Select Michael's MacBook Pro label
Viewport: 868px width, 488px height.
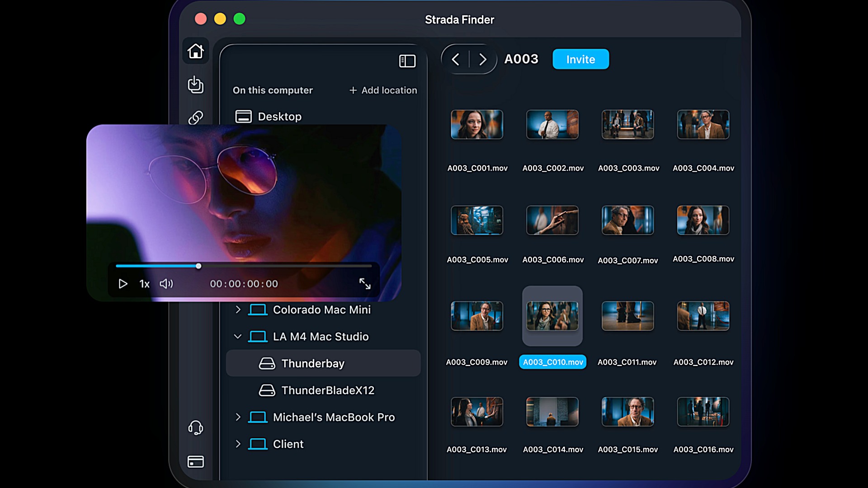(334, 417)
